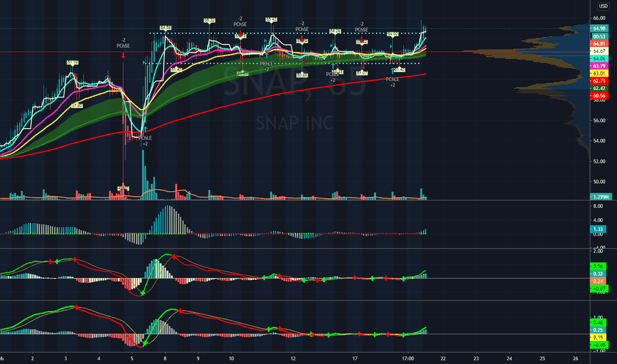Click date 8 on the time axis
Screen dimensions: 617x364
[165, 359]
